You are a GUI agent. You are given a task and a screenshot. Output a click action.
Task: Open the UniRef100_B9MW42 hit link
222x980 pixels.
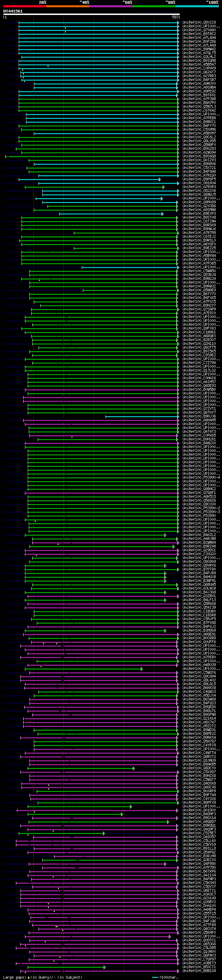pos(199,49)
